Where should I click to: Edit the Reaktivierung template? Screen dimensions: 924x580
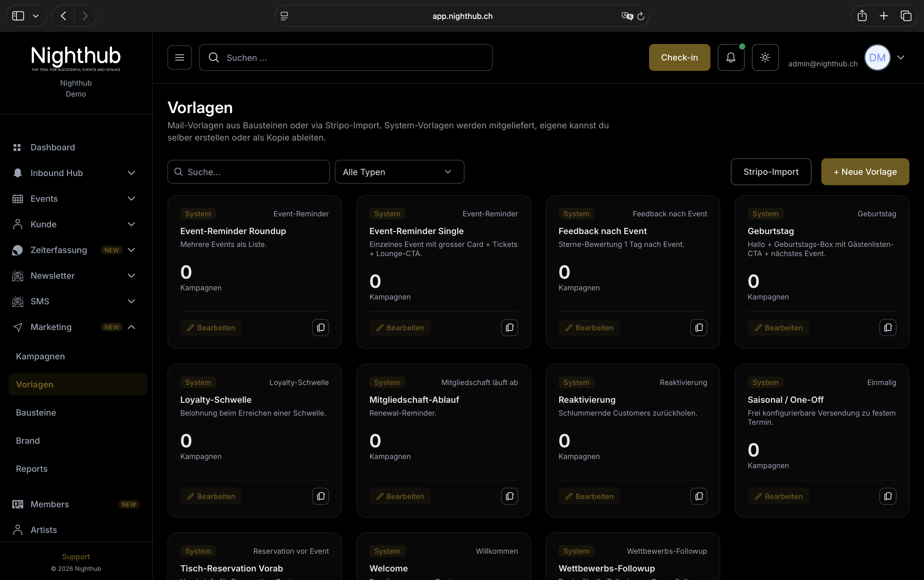pos(589,496)
